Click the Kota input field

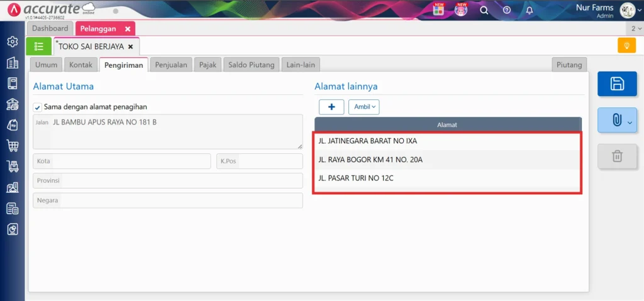(x=121, y=161)
